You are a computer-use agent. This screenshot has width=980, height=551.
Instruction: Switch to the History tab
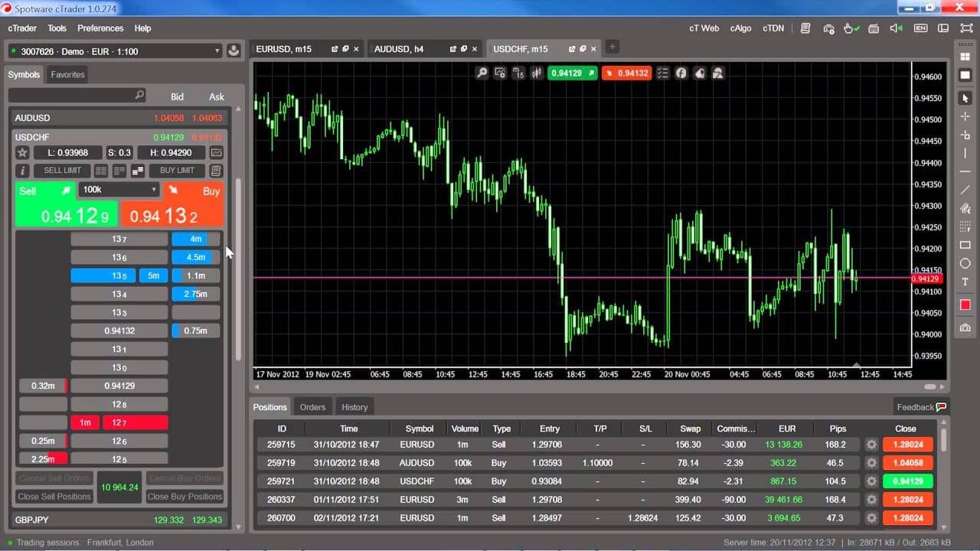click(354, 406)
